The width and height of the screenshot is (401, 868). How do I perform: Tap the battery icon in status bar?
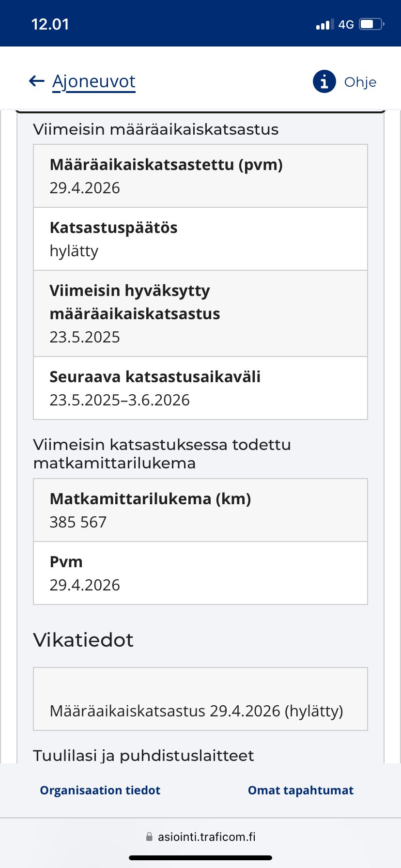(x=371, y=24)
